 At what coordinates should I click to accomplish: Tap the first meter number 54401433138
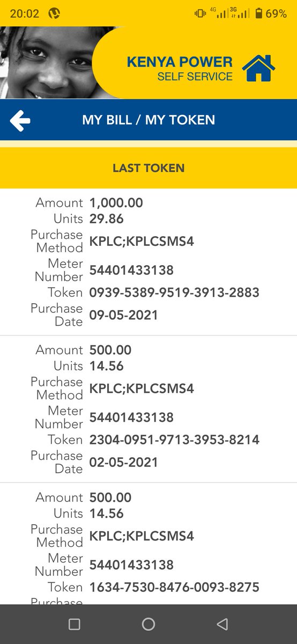click(131, 270)
